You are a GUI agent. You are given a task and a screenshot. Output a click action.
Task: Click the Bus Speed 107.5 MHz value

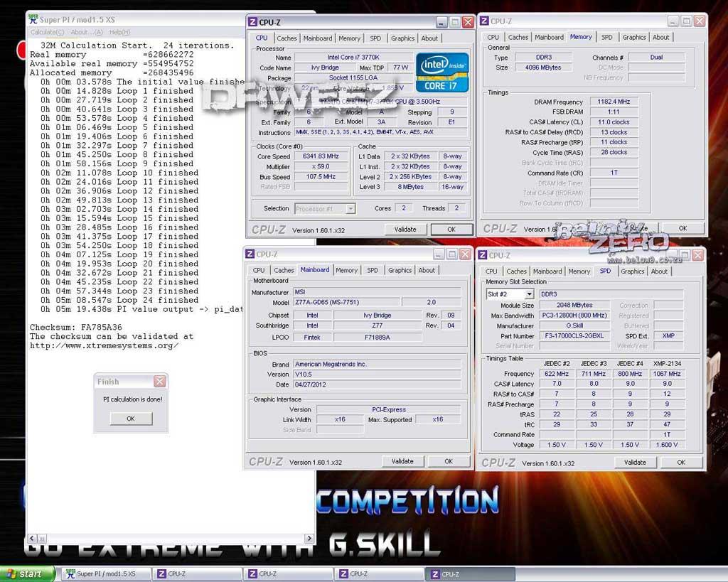pyautogui.click(x=321, y=177)
